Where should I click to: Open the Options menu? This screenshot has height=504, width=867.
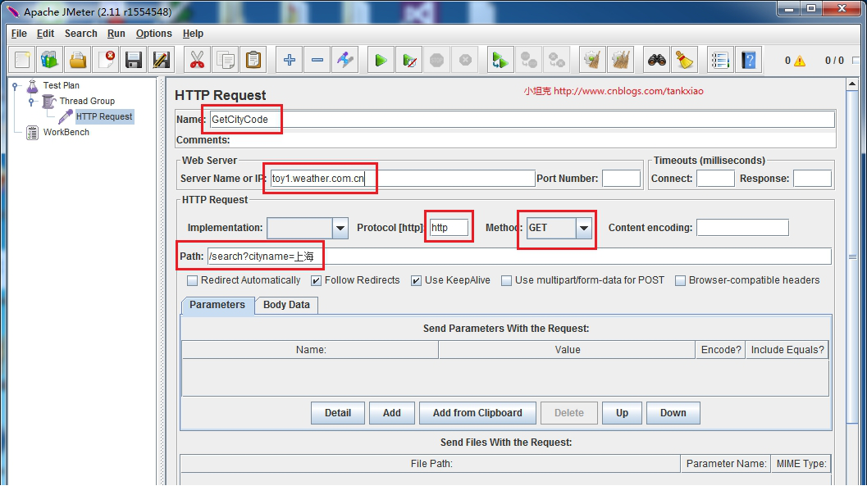(x=153, y=33)
